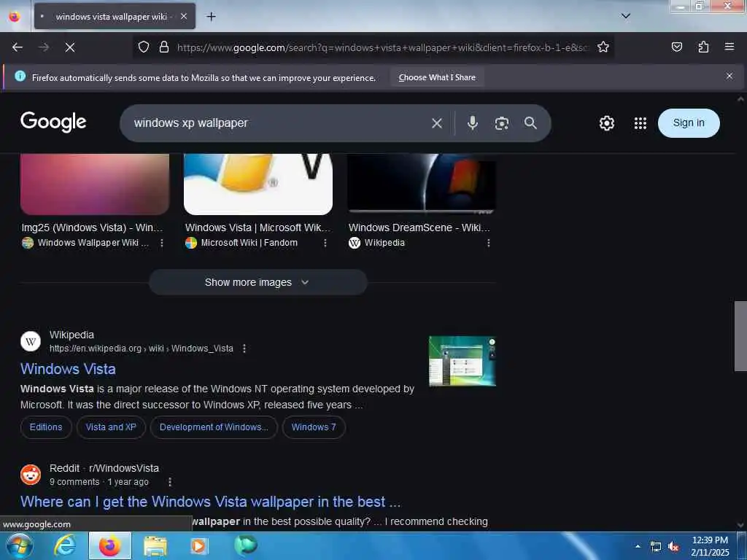Go back to the previous page

click(x=18, y=47)
